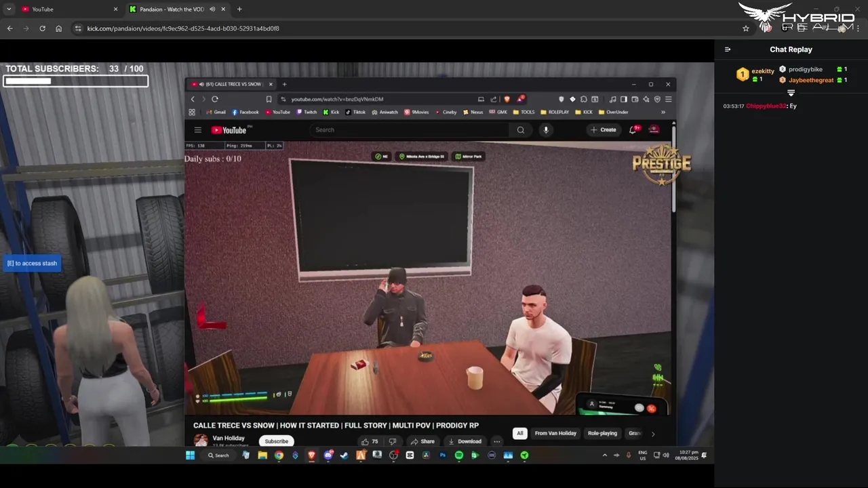This screenshot has width=868, height=488.
Task: Open Van Holiday channel name
Action: click(229, 439)
